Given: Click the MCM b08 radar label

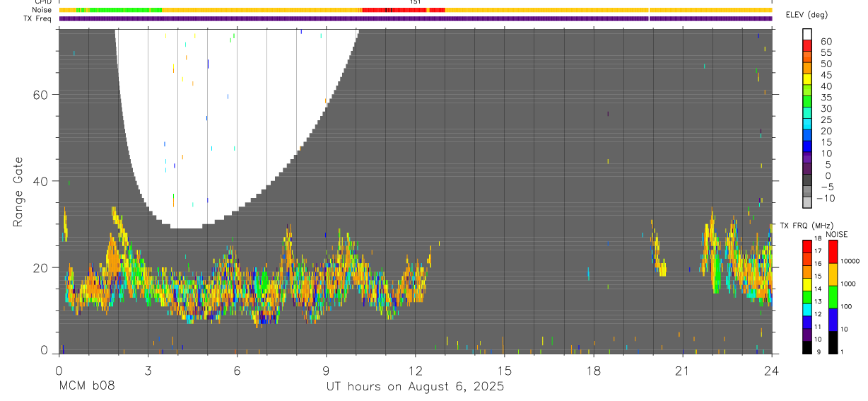Looking at the screenshot, I should click(86, 386).
